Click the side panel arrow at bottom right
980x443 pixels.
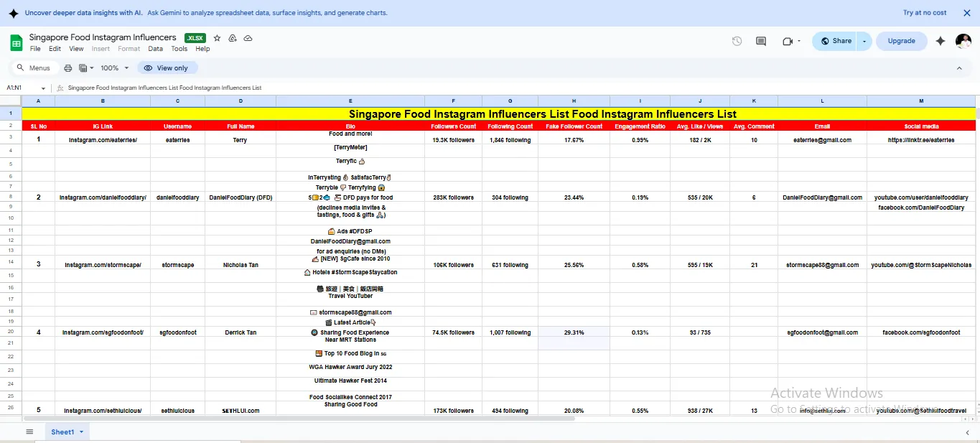pyautogui.click(x=967, y=432)
